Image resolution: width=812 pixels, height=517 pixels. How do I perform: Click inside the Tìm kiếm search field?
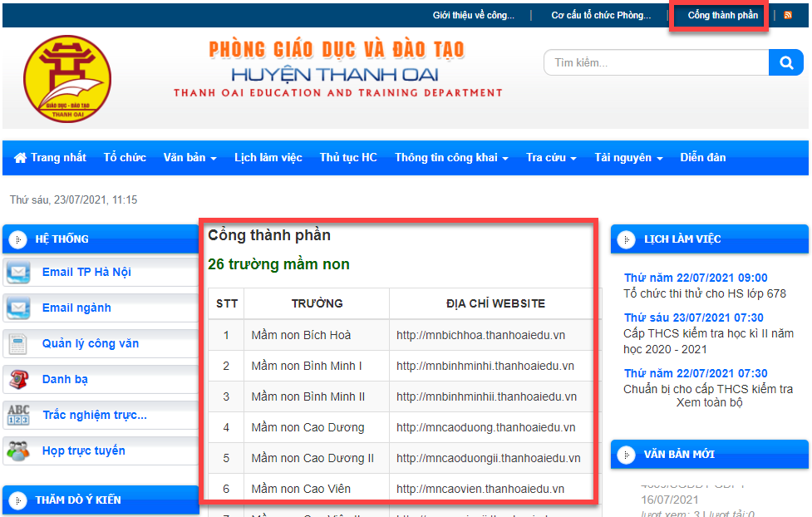click(x=656, y=62)
